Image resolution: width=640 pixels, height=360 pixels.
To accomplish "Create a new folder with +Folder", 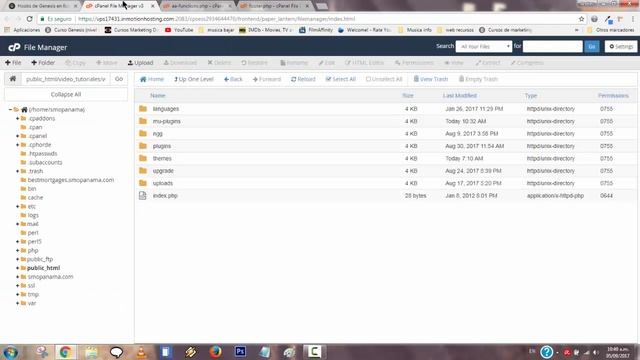I will click(43, 63).
